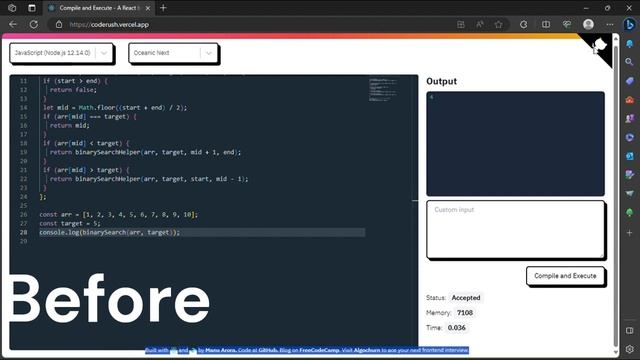Screen dimensions: 640x360
Task: Open the Shopping tag icon in sidebar
Action: click(x=629, y=81)
